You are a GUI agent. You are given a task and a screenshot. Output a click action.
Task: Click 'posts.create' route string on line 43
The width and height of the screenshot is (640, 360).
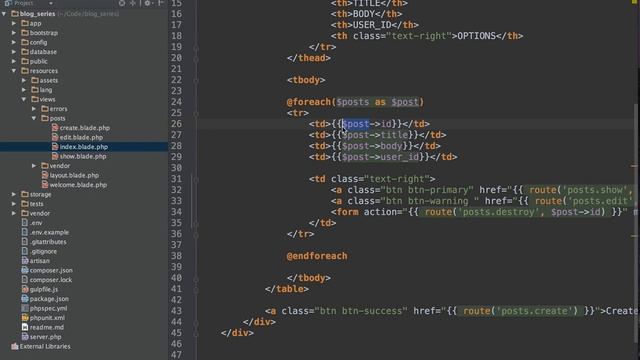pyautogui.click(x=534, y=311)
